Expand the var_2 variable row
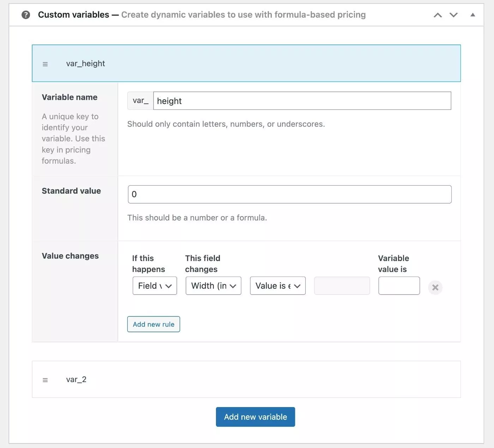Viewport: 494px width, 448px height. pyautogui.click(x=246, y=379)
